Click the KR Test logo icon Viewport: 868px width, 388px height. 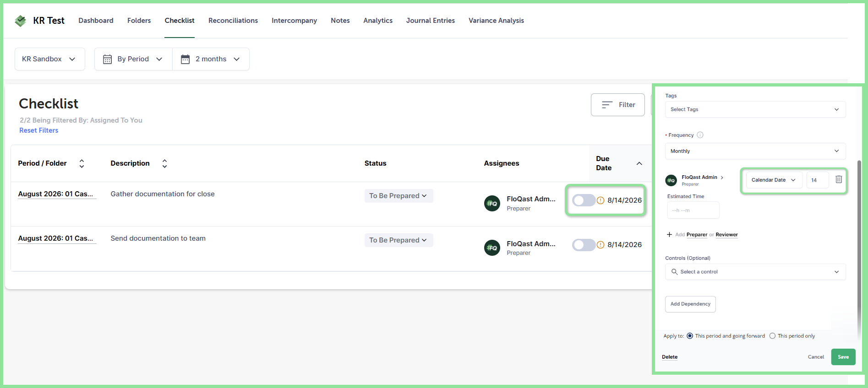[20, 21]
